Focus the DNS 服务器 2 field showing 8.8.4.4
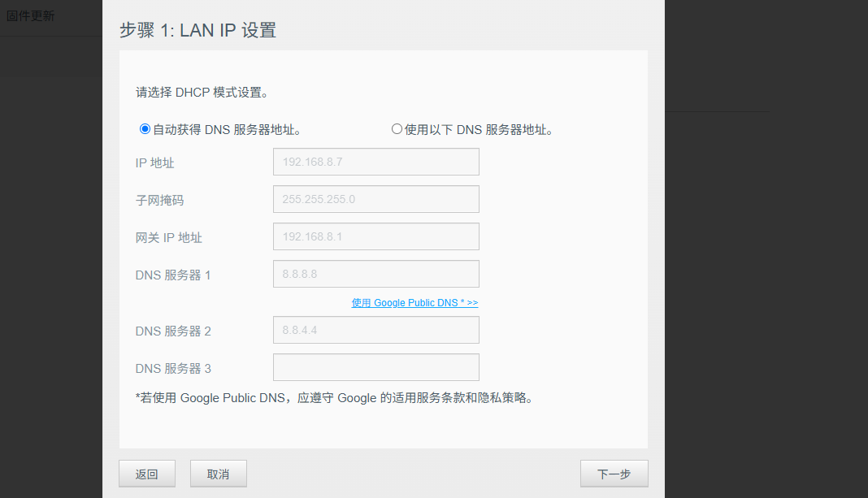The width and height of the screenshot is (868, 498). pos(375,330)
